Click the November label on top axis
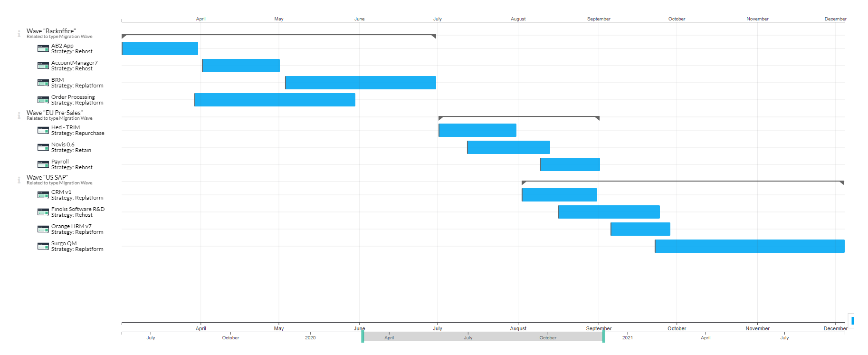Image resolution: width=868 pixels, height=355 pixels. pyautogui.click(x=757, y=19)
